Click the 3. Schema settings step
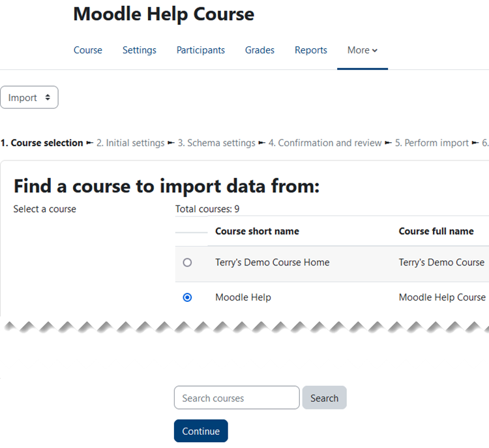The image size is (489, 448). [216, 143]
